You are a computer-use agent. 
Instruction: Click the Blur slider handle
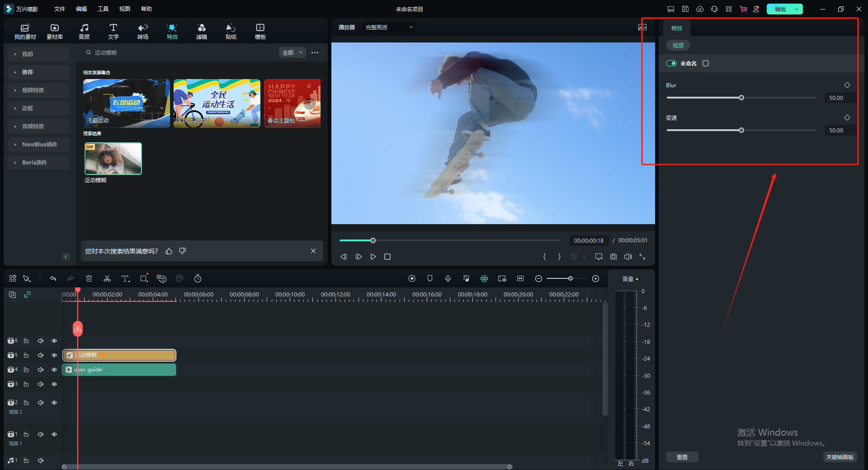(741, 98)
